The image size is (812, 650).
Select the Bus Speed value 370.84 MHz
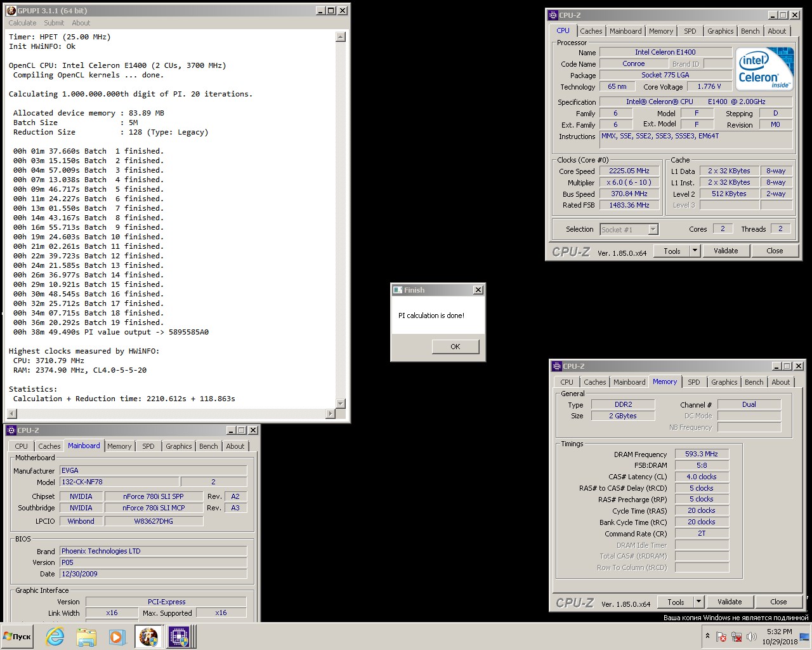pyautogui.click(x=629, y=194)
